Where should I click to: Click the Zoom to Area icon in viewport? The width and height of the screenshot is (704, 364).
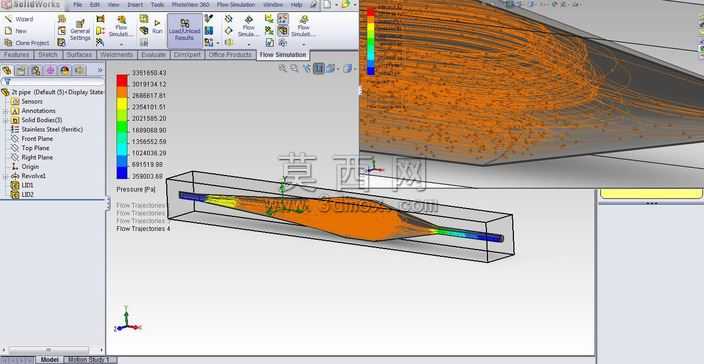pyautogui.click(x=294, y=68)
